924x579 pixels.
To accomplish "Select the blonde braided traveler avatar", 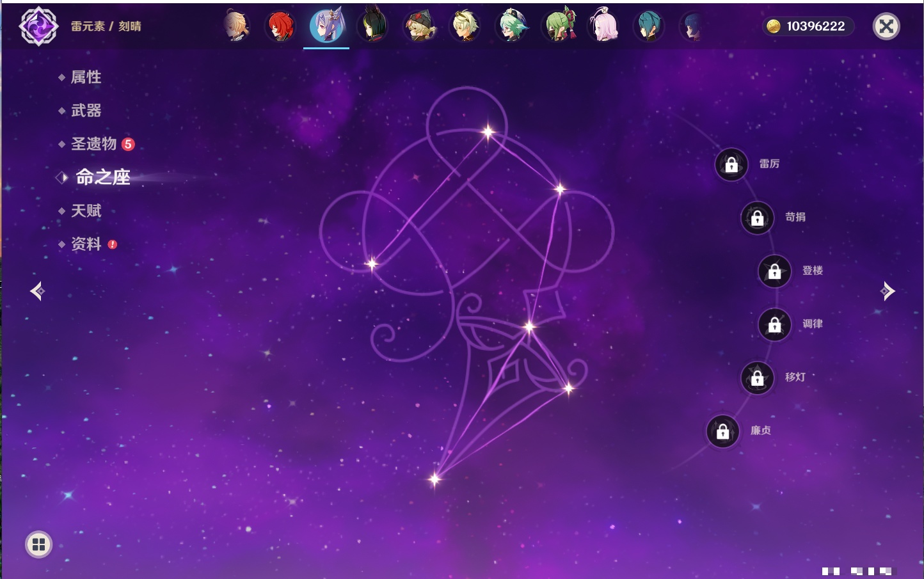I will click(236, 26).
